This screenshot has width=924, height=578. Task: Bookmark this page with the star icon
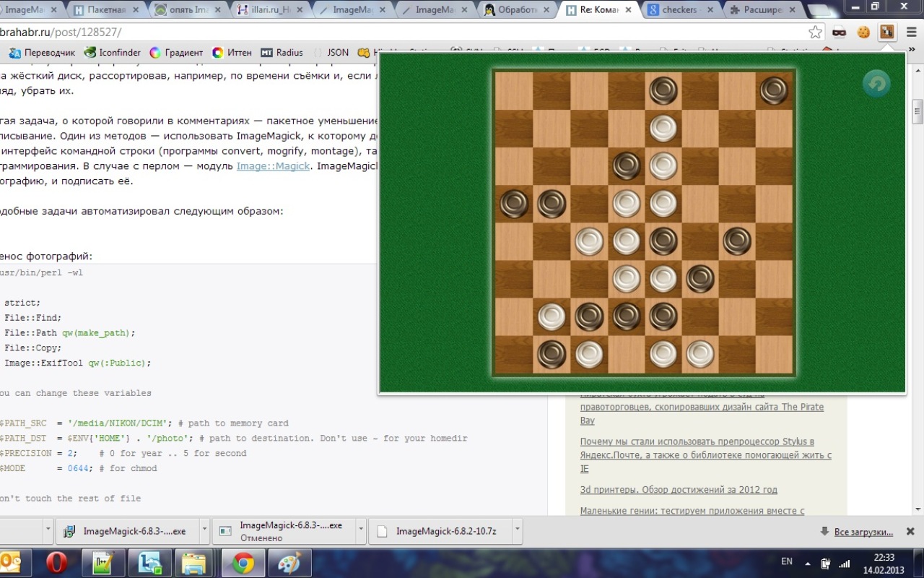click(x=815, y=32)
